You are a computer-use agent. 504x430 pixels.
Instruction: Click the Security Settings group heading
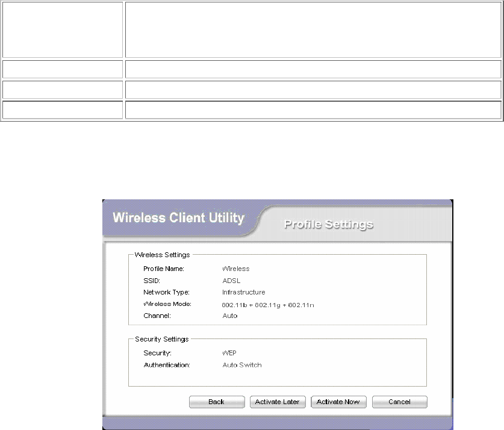tap(162, 339)
